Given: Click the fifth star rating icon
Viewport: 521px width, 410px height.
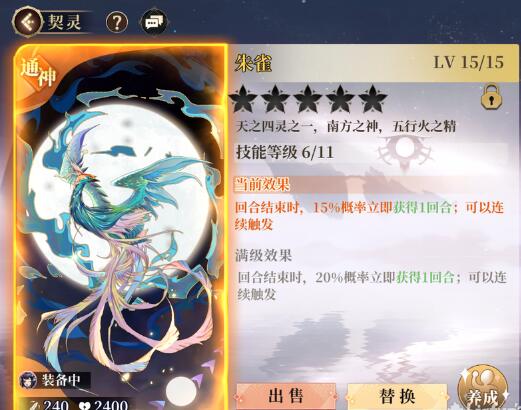Looking at the screenshot, I should [372, 99].
